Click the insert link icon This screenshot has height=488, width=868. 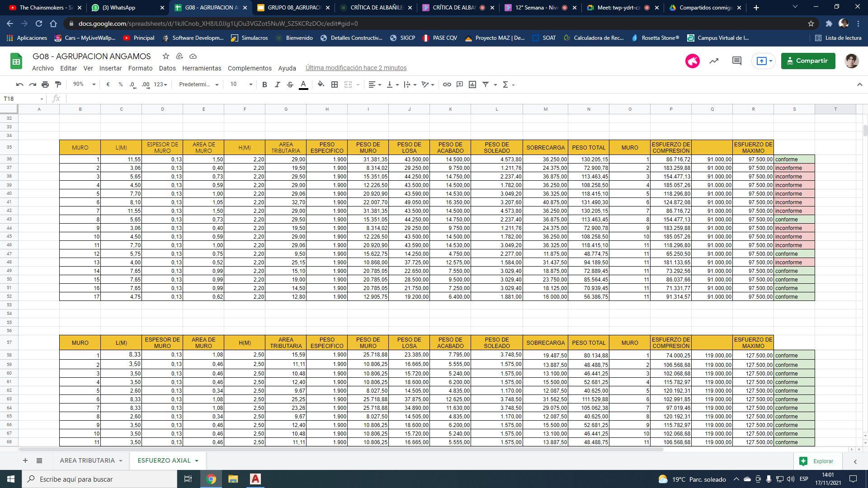click(447, 84)
